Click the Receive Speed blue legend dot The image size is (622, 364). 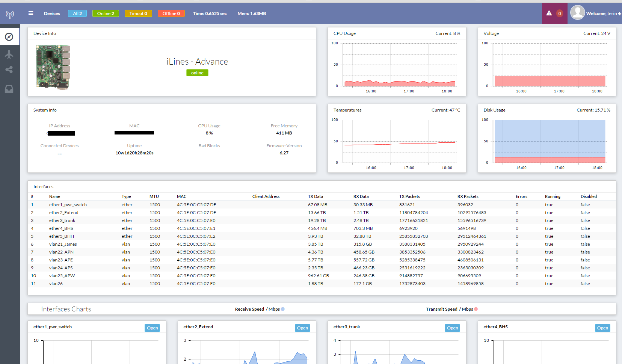tap(283, 309)
